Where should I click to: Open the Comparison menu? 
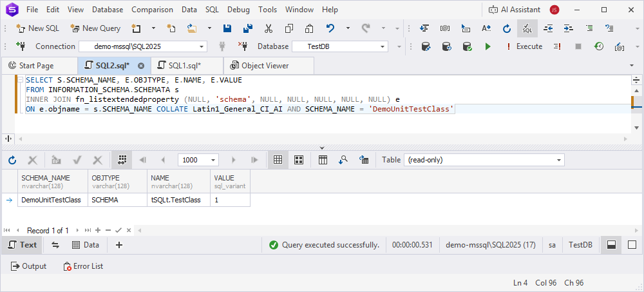153,10
